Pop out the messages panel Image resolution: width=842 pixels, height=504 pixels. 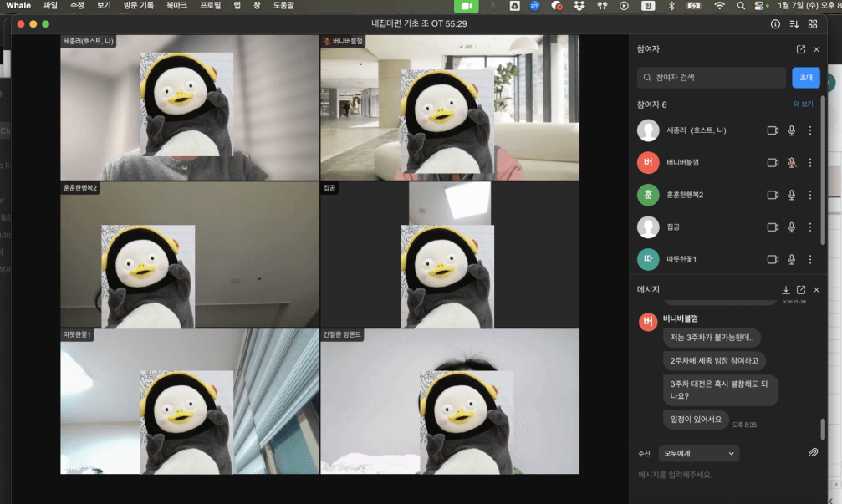coord(801,289)
